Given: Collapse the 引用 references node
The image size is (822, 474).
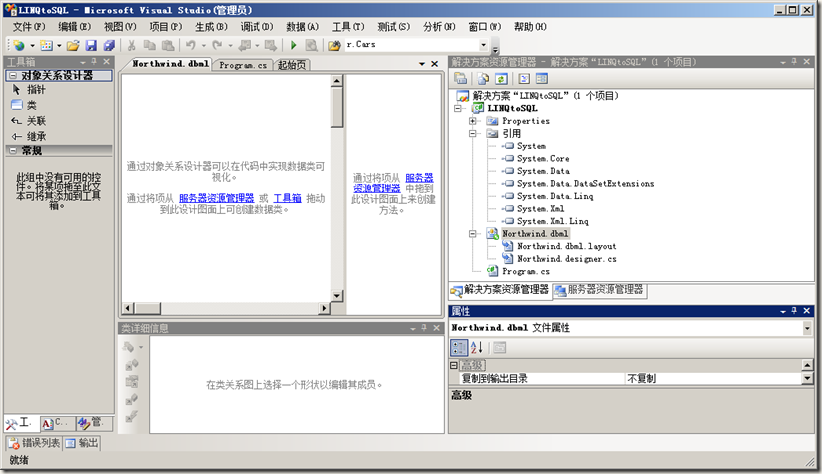Looking at the screenshot, I should pyautogui.click(x=472, y=134).
